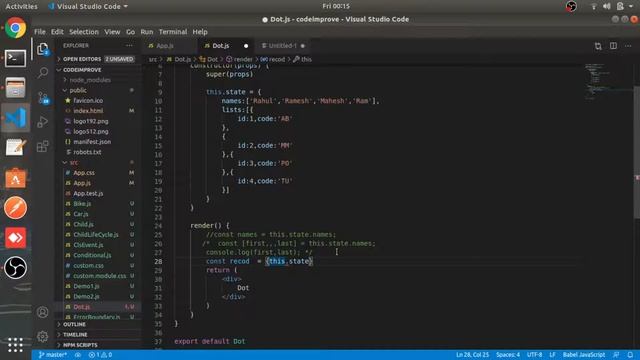Open the Explorer view in activity bar
Screen dimensions: 640x360
[42, 49]
